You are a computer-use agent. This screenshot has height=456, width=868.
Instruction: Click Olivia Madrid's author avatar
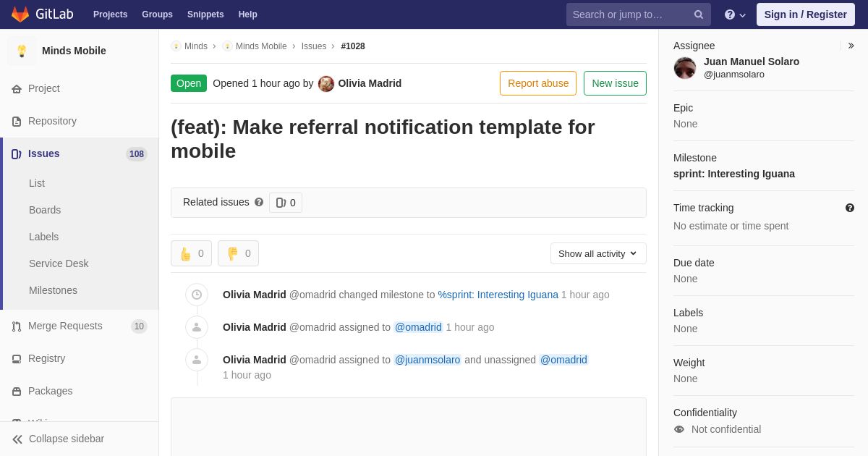pos(326,84)
